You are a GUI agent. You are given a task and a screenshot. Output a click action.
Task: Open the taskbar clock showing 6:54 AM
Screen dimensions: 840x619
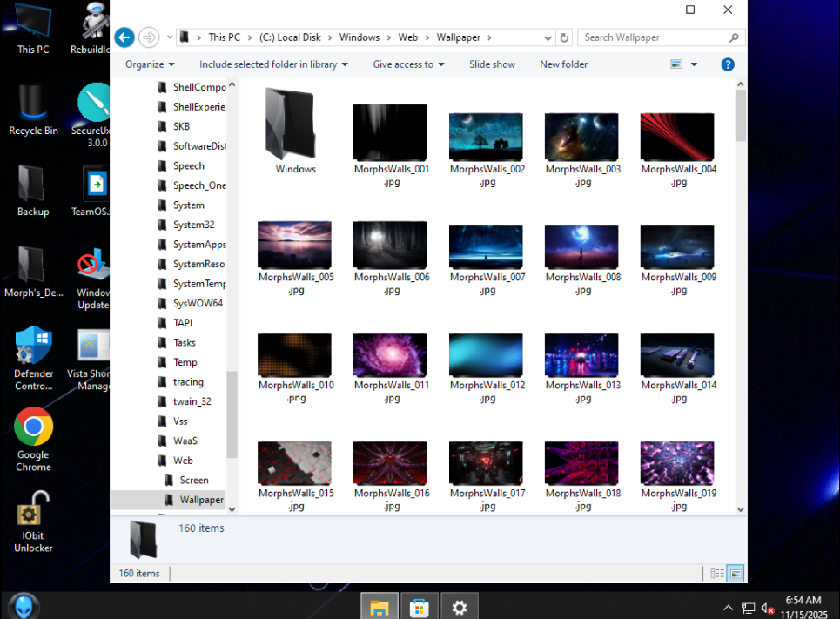pyautogui.click(x=803, y=607)
